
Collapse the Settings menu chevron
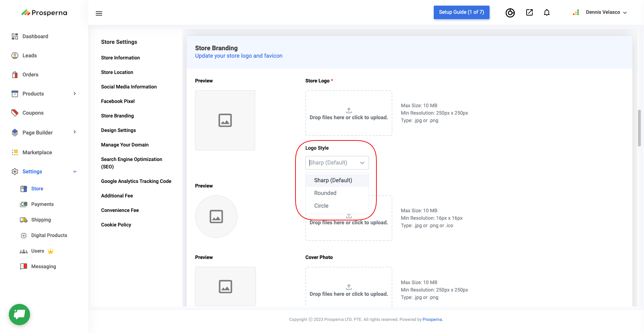(75, 172)
